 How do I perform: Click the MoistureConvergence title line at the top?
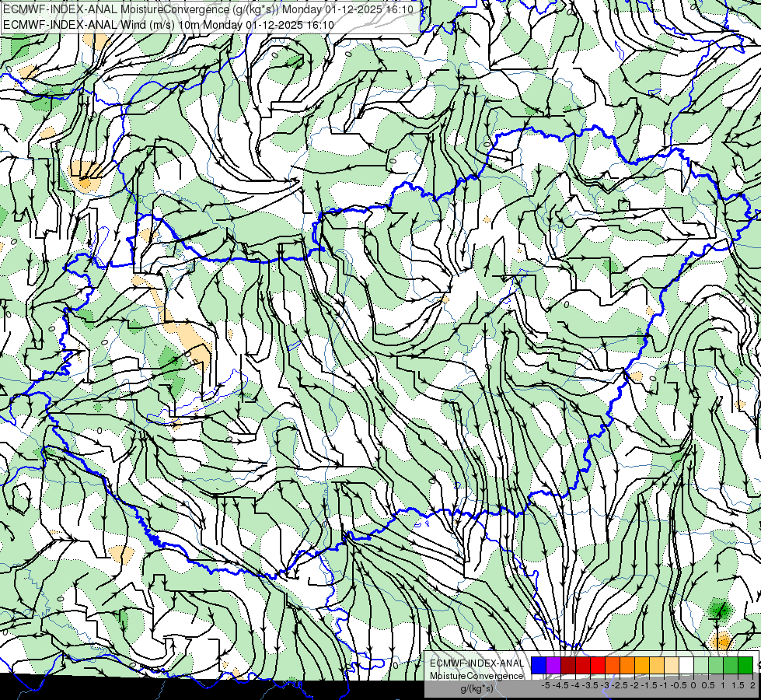point(208,9)
